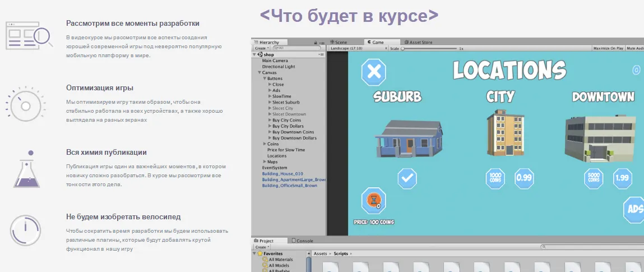Click the 5000 coins badge under Downtown
The height and width of the screenshot is (272, 644).
click(x=595, y=178)
